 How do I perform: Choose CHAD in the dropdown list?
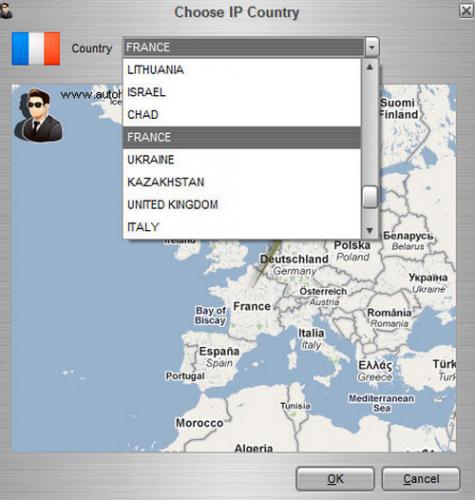click(x=242, y=115)
